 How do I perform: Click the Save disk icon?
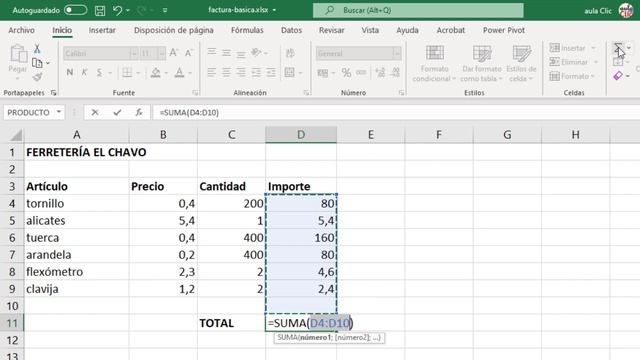(100, 10)
